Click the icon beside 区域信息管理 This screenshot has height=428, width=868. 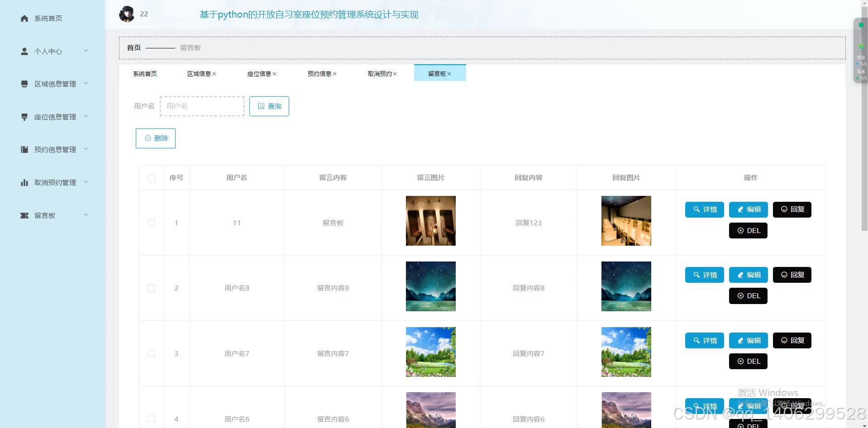[24, 84]
